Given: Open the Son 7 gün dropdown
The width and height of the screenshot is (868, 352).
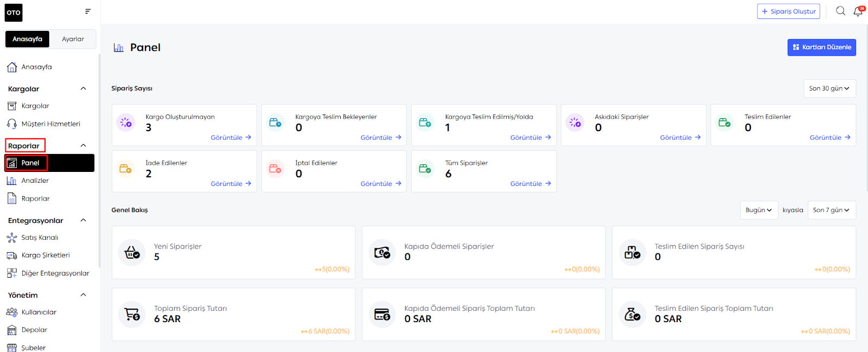Looking at the screenshot, I should 832,210.
